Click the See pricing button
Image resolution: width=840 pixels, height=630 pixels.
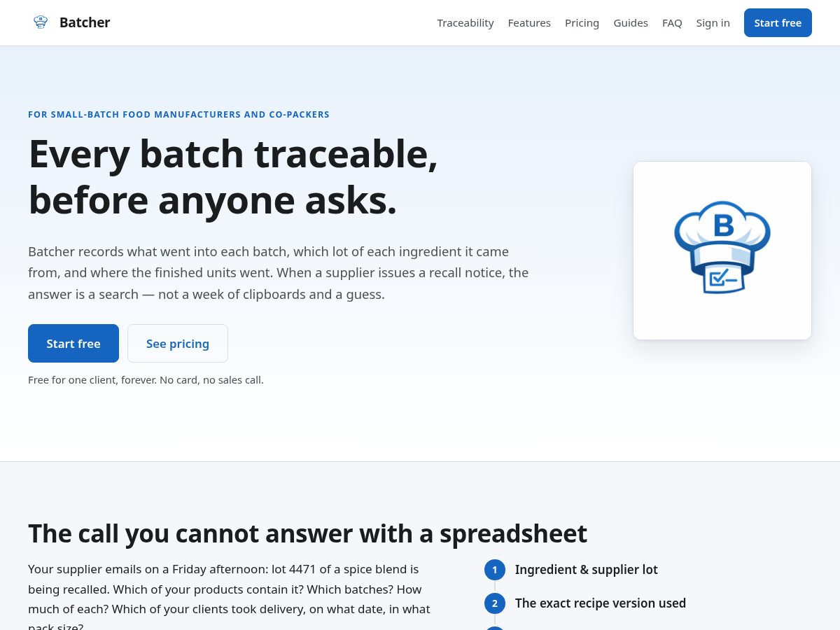[178, 344]
